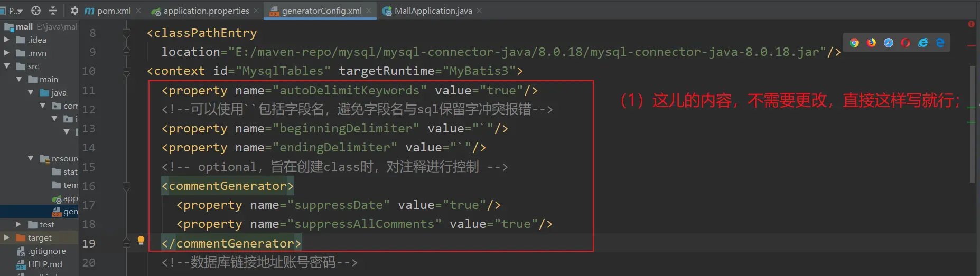Viewport: 980px width, 276px height.
Task: Close the MallApplication.java tab
Action: click(479, 11)
